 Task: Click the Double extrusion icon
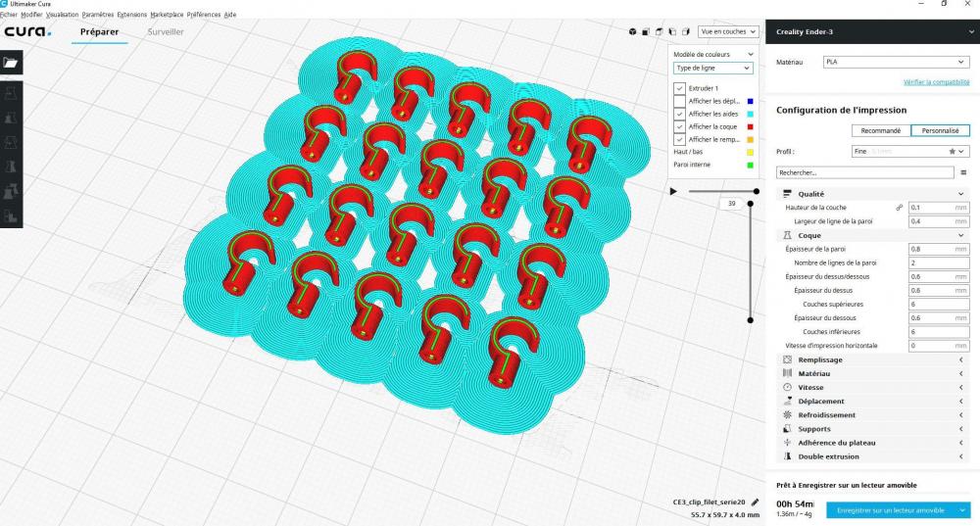click(x=787, y=456)
